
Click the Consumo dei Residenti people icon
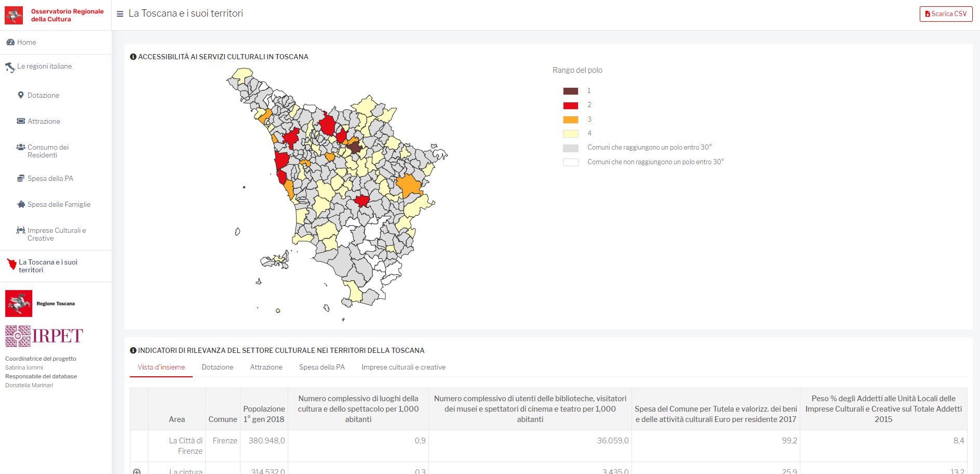[21, 147]
